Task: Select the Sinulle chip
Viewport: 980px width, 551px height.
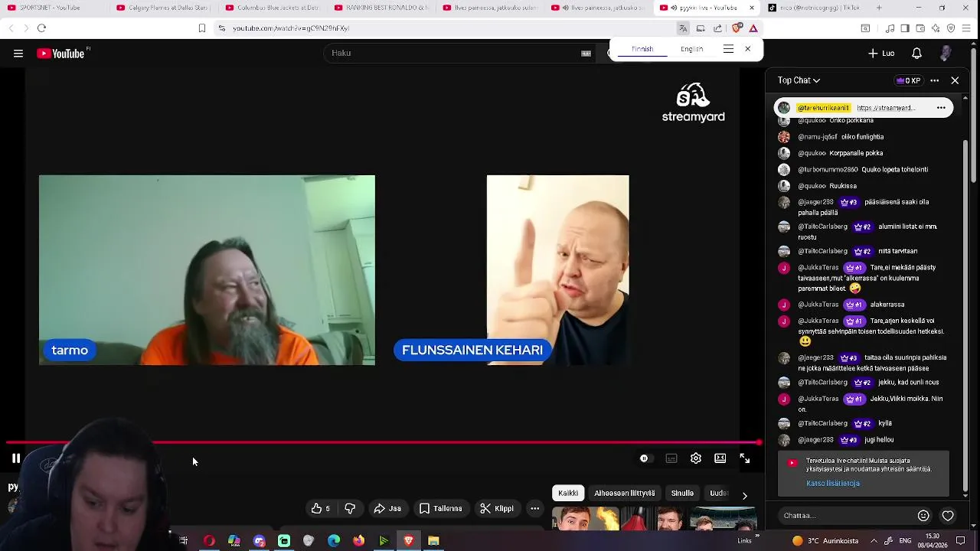Action: click(682, 493)
